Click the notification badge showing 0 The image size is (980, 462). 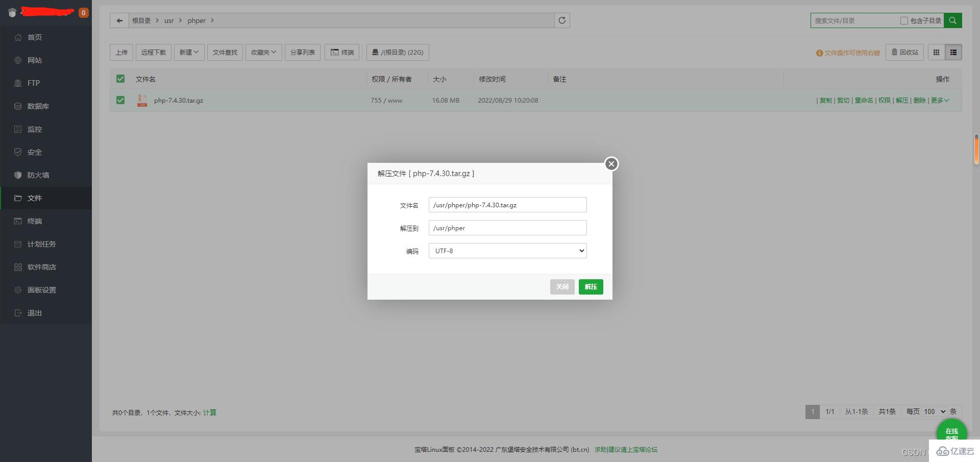84,13
